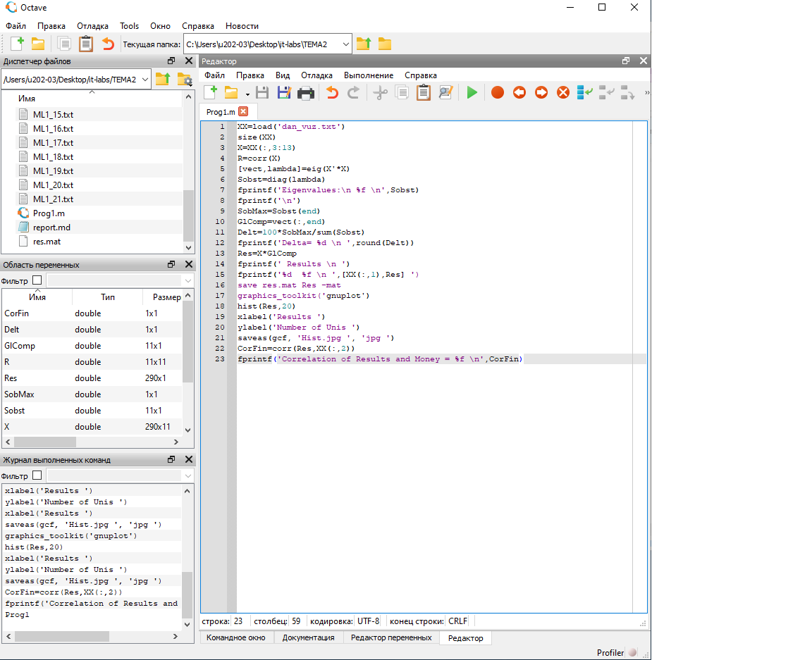Enable the command history filter checkbox

point(37,475)
